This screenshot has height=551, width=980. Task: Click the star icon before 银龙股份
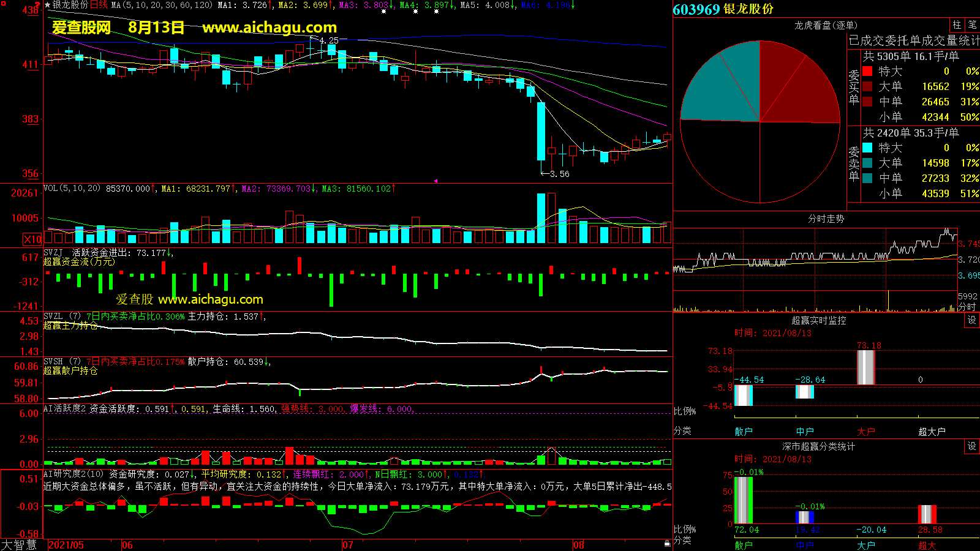coord(48,5)
